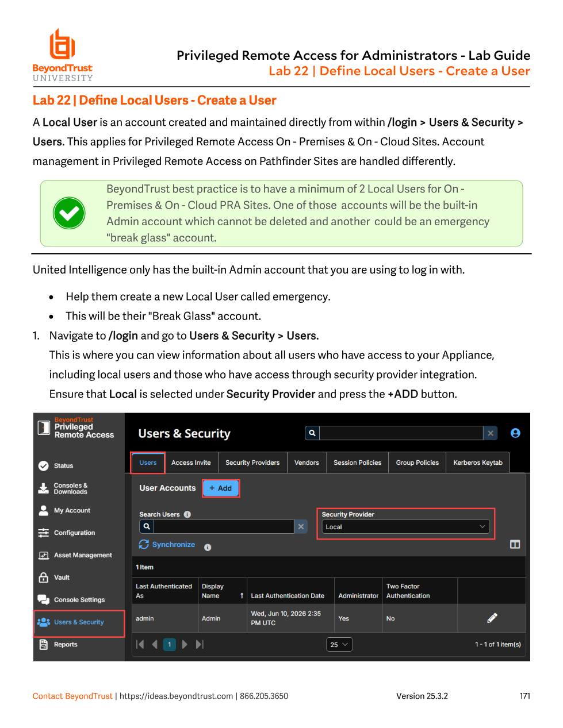
Task: Select the Users tab
Action: click(148, 463)
